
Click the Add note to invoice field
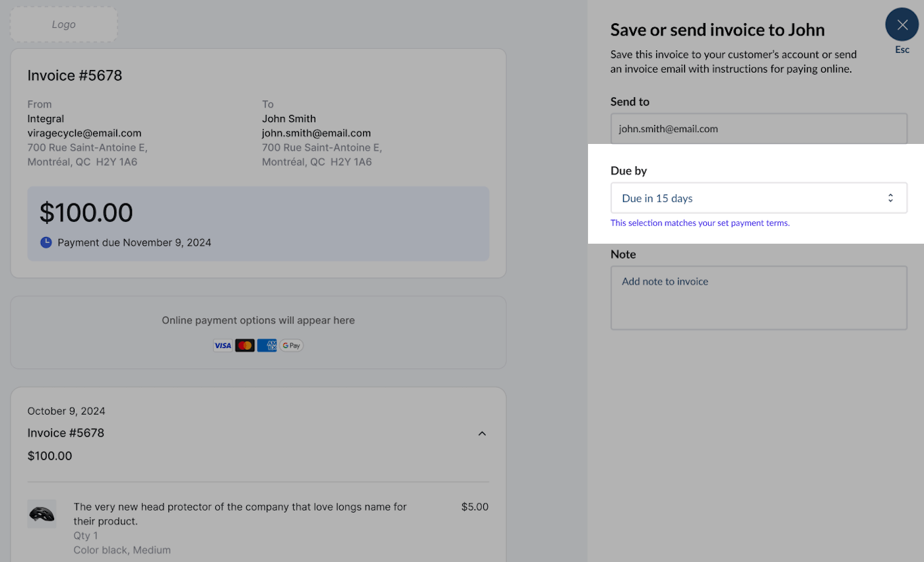coord(759,297)
